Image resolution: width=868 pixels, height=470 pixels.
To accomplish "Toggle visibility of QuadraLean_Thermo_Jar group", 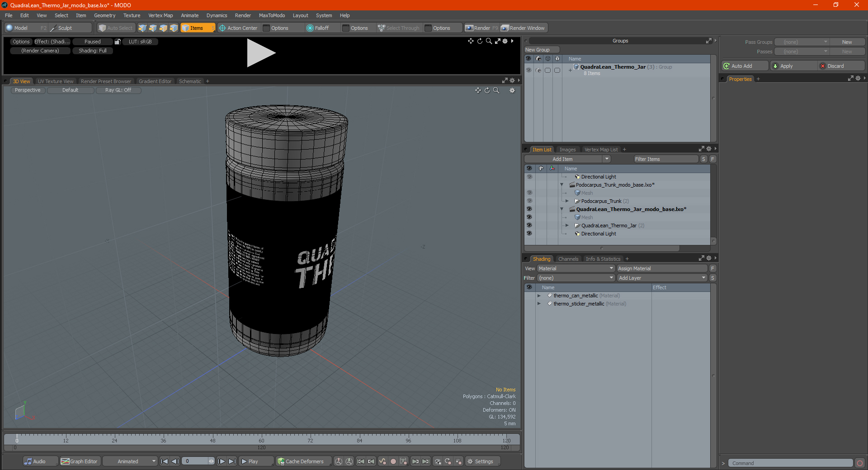I will [x=528, y=70].
